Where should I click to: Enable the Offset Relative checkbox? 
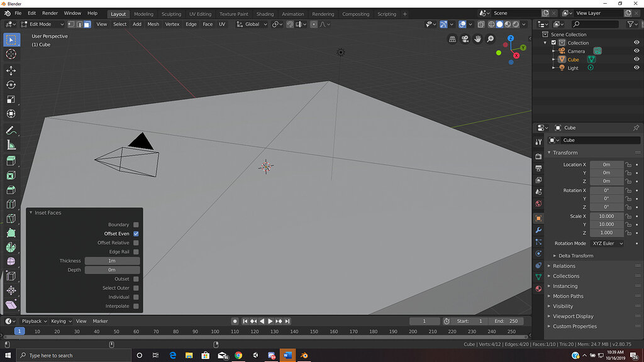click(x=136, y=243)
